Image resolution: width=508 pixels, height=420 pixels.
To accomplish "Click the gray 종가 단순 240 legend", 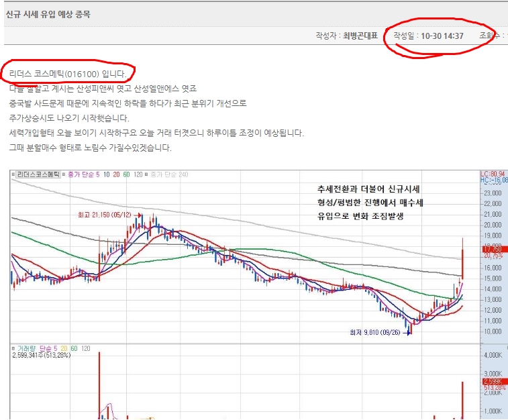I will click(169, 174).
